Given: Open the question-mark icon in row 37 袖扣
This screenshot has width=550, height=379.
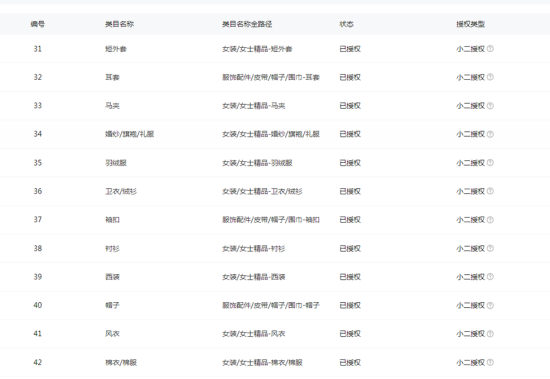Looking at the screenshot, I should [490, 220].
